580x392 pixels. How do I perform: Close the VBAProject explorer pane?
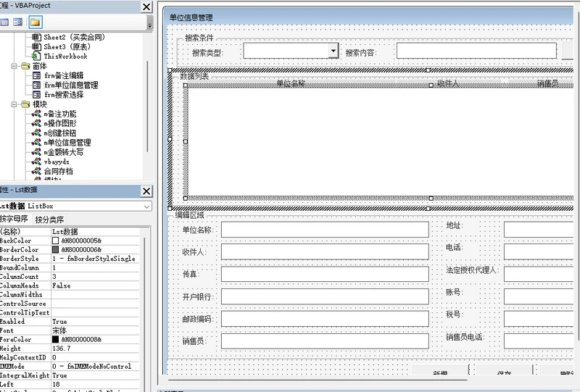coord(146,7)
